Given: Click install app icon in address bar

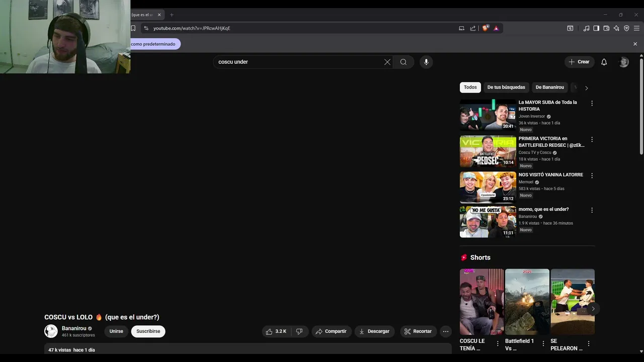Looking at the screenshot, I should 461,28.
